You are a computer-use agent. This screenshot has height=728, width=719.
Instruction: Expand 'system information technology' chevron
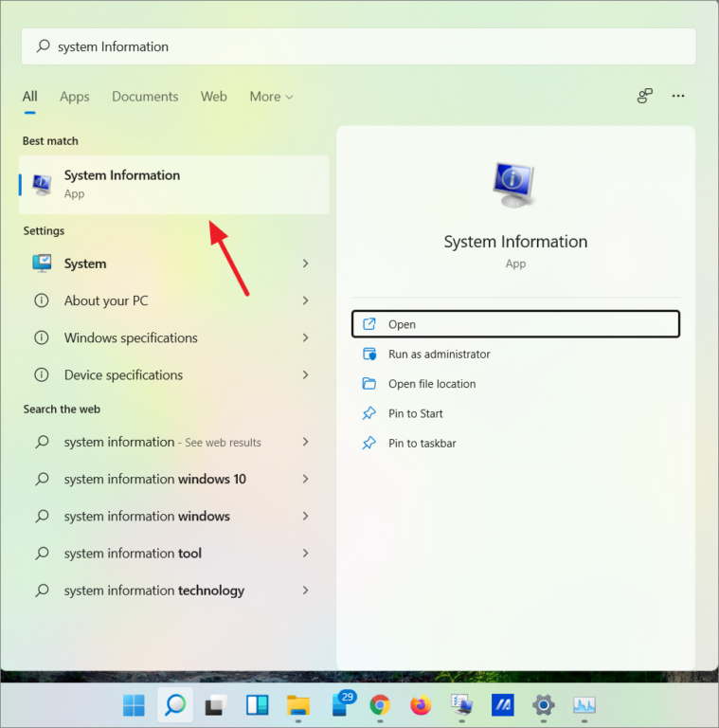(x=305, y=591)
